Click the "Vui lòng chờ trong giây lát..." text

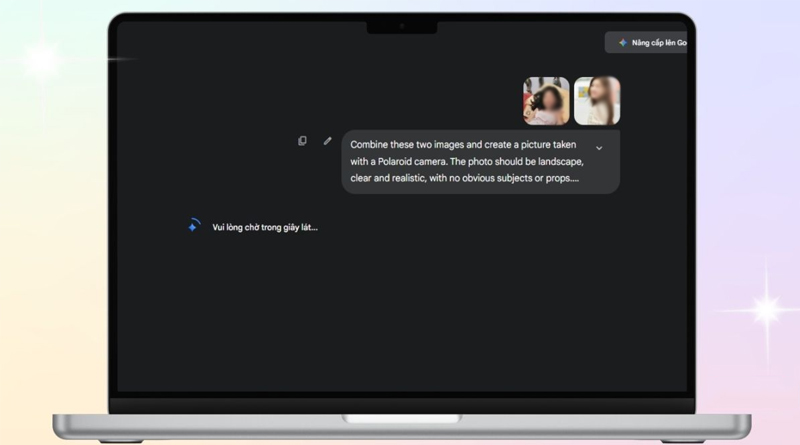click(265, 228)
